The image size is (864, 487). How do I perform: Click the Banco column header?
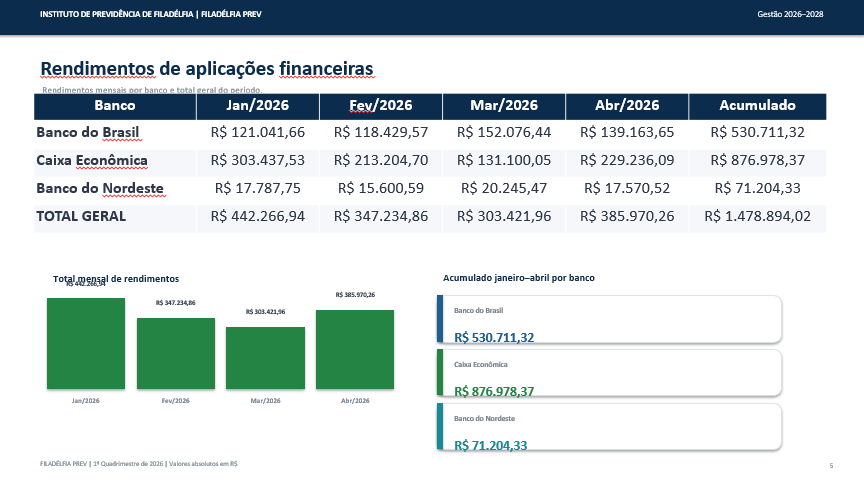[x=115, y=106]
